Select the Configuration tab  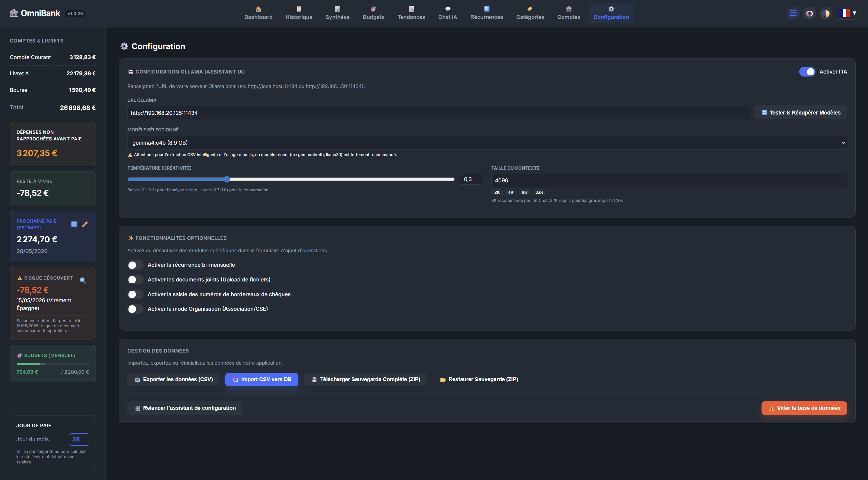click(611, 13)
